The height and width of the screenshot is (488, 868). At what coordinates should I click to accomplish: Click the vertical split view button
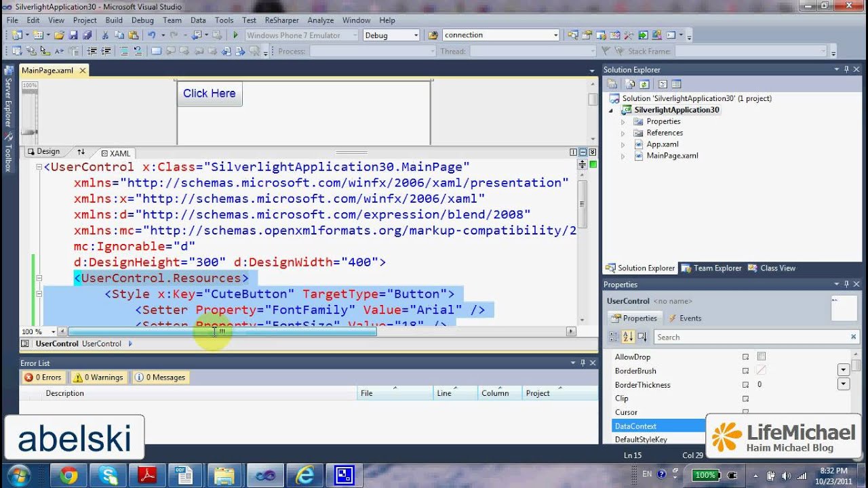[574, 152]
